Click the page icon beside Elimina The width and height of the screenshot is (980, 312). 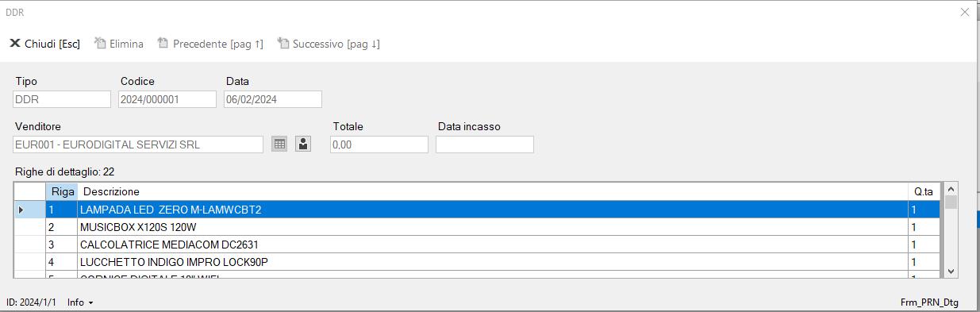tap(100, 44)
